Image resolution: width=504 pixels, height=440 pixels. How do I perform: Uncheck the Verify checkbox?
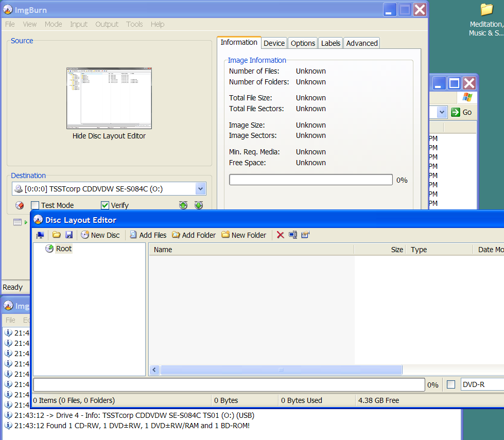point(105,205)
